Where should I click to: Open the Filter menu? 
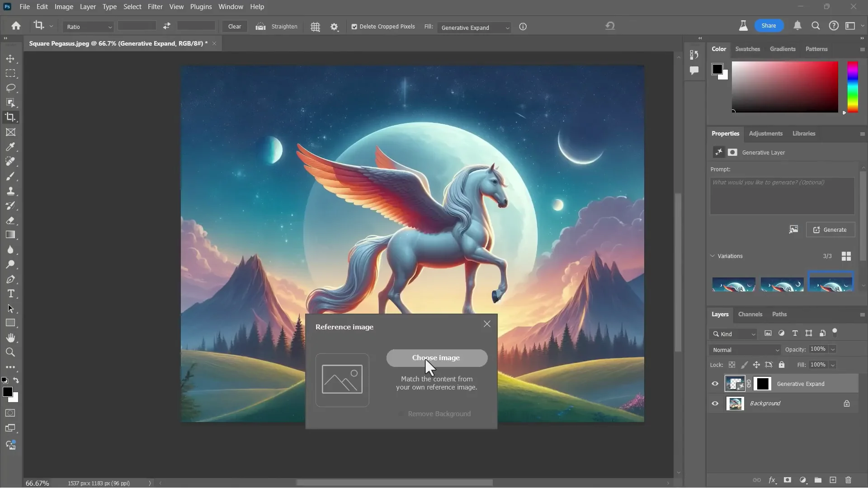155,6
